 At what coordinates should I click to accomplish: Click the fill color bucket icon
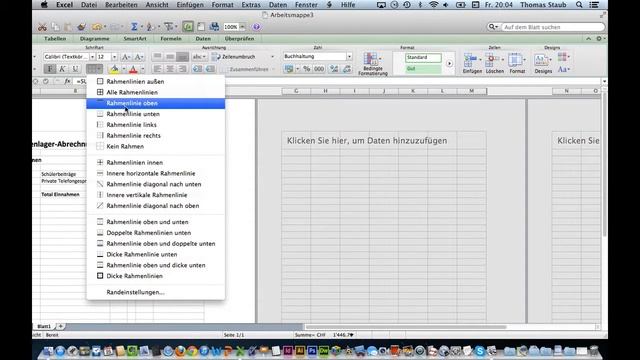click(x=115, y=69)
